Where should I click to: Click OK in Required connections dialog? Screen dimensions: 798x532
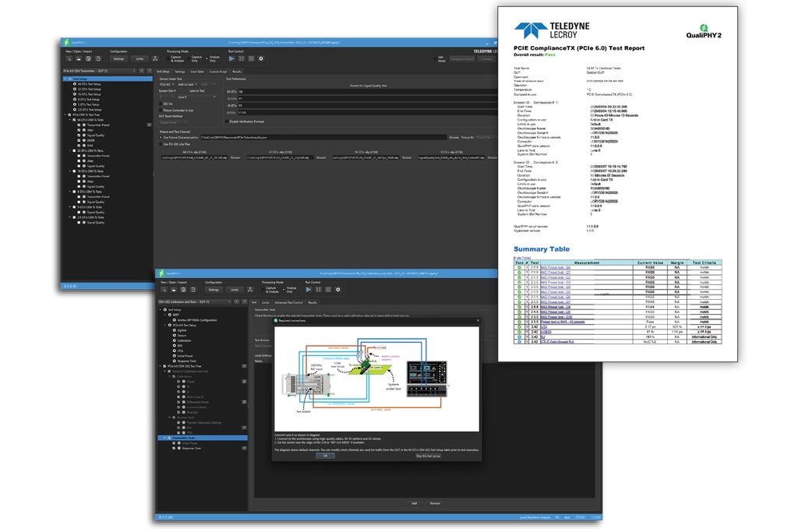tap(325, 456)
